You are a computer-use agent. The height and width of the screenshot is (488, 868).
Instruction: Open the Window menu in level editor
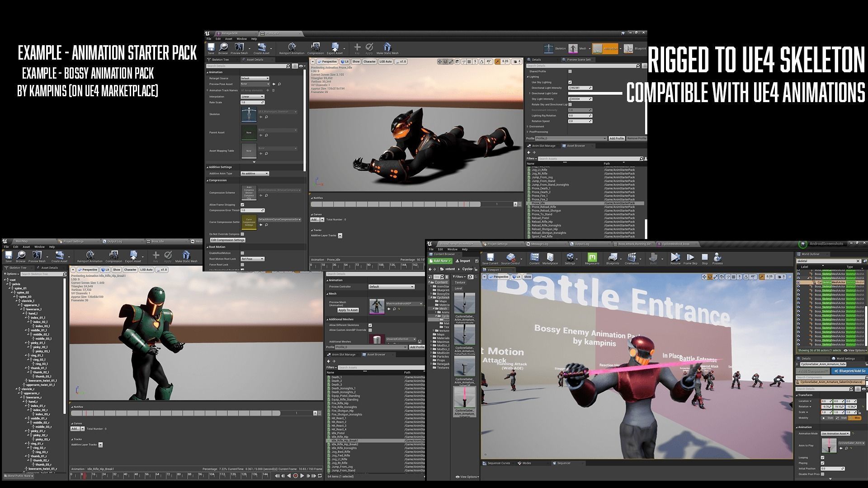(x=452, y=249)
